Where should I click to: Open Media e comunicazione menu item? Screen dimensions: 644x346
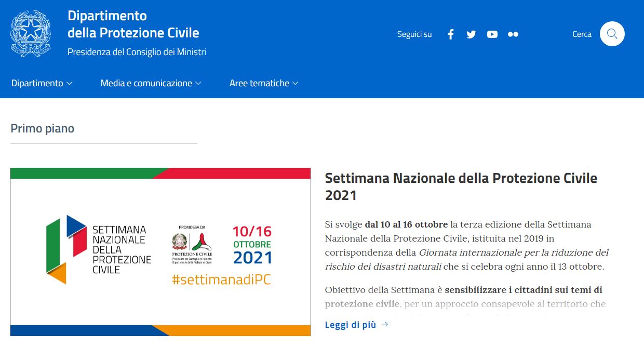[146, 83]
